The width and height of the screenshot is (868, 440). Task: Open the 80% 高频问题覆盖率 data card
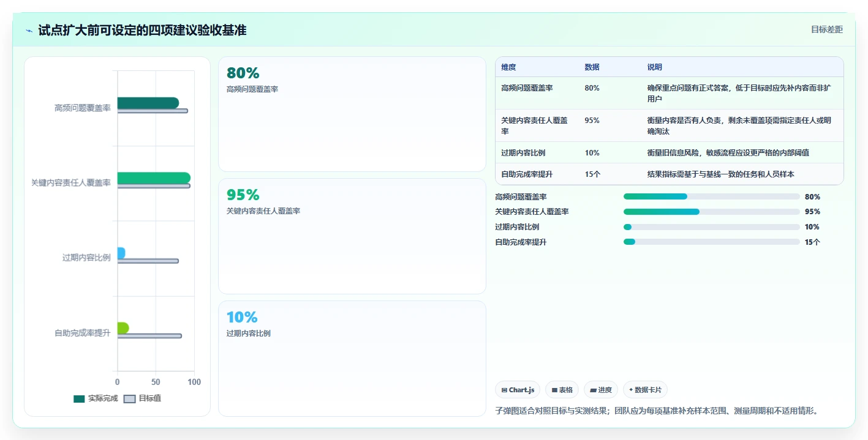pyautogui.click(x=352, y=114)
